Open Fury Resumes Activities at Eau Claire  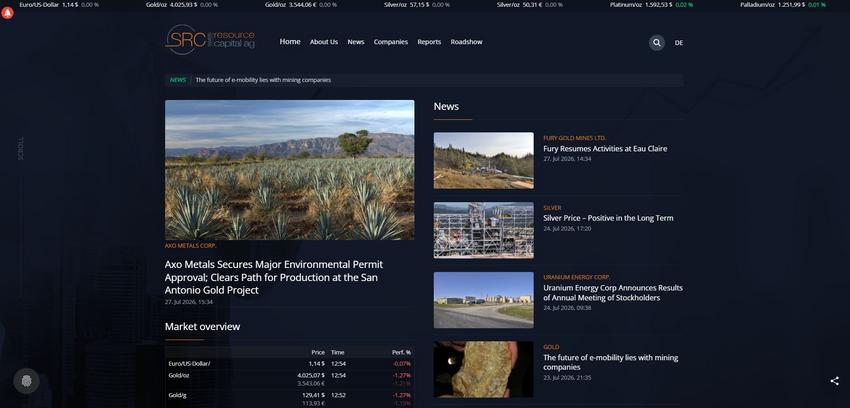tap(605, 148)
